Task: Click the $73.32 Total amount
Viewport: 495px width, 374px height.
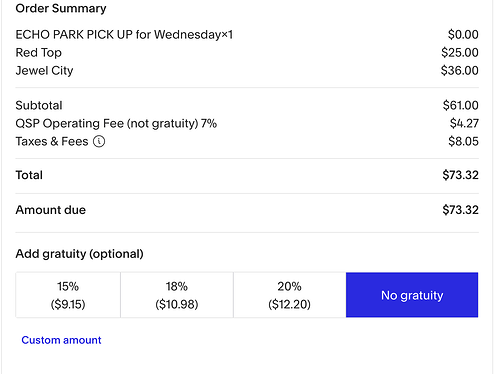Action: [460, 175]
